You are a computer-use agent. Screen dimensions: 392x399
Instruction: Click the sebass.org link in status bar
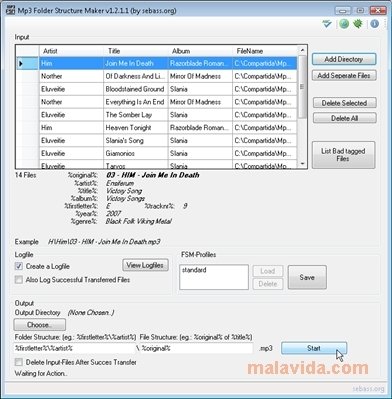368,389
